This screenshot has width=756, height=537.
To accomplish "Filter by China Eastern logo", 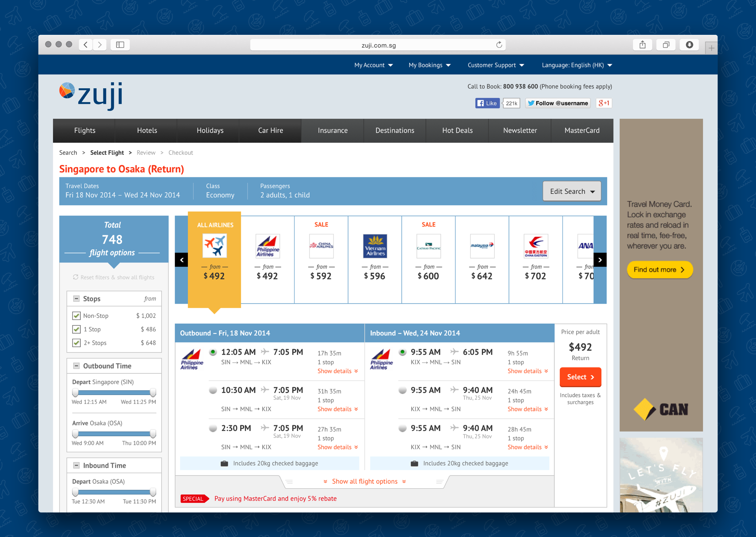I will 536,246.
